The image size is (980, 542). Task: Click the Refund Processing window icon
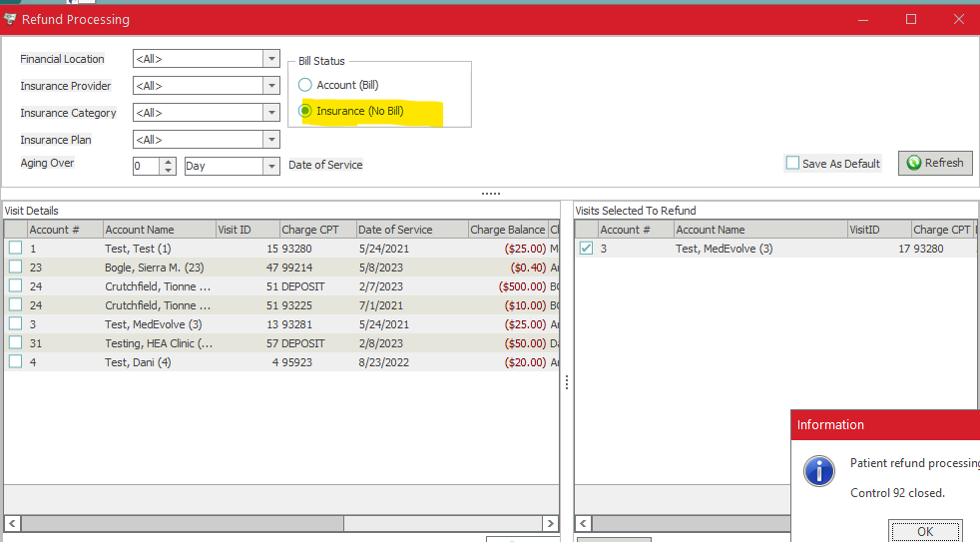10,19
